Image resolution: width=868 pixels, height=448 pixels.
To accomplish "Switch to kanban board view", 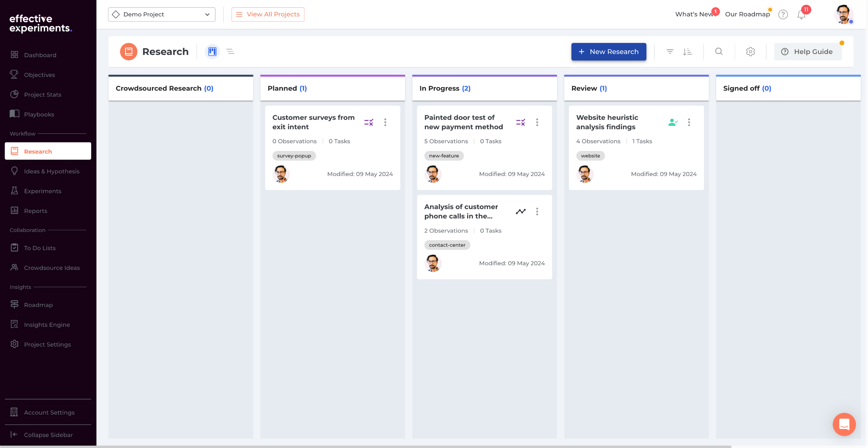I will coord(212,52).
